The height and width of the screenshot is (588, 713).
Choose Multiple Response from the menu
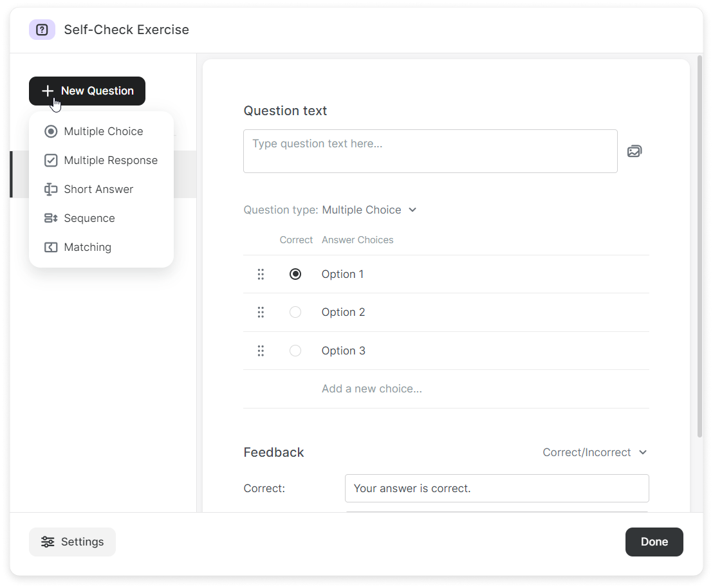110,160
